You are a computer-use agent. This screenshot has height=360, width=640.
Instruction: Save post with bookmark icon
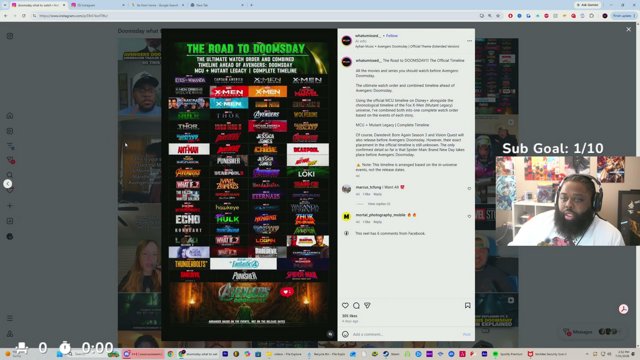pyautogui.click(x=467, y=305)
